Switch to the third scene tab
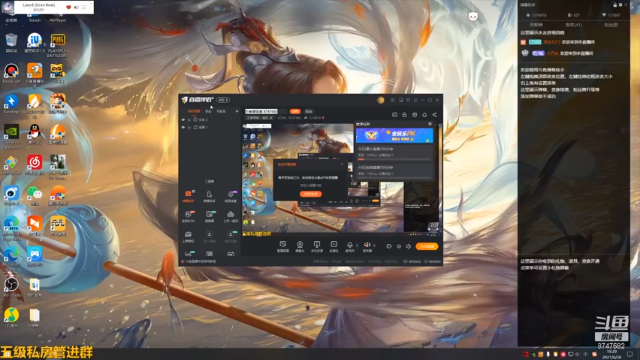Image resolution: width=640 pixels, height=360 pixels. coord(221,111)
